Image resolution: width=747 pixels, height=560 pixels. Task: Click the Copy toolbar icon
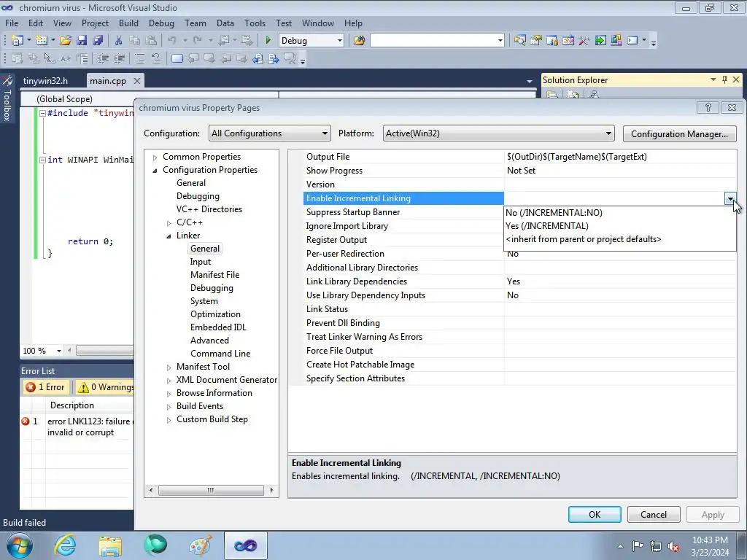(135, 41)
